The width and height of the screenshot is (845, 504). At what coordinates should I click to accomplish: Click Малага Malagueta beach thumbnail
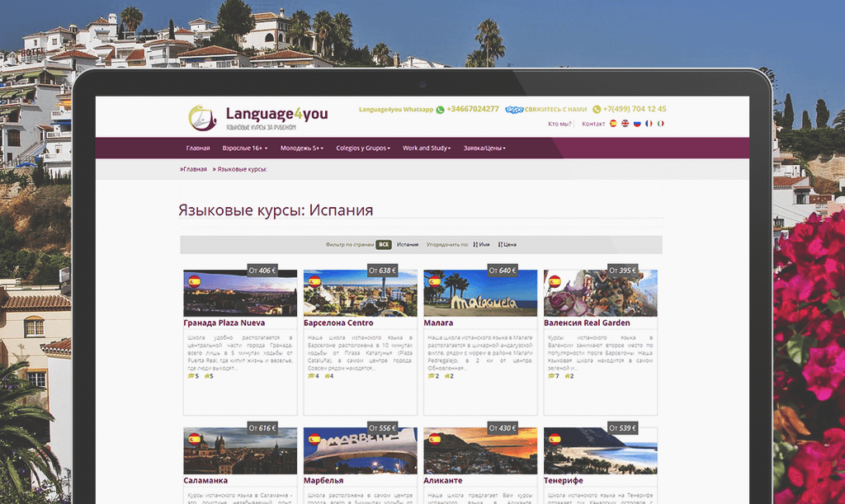point(481,293)
